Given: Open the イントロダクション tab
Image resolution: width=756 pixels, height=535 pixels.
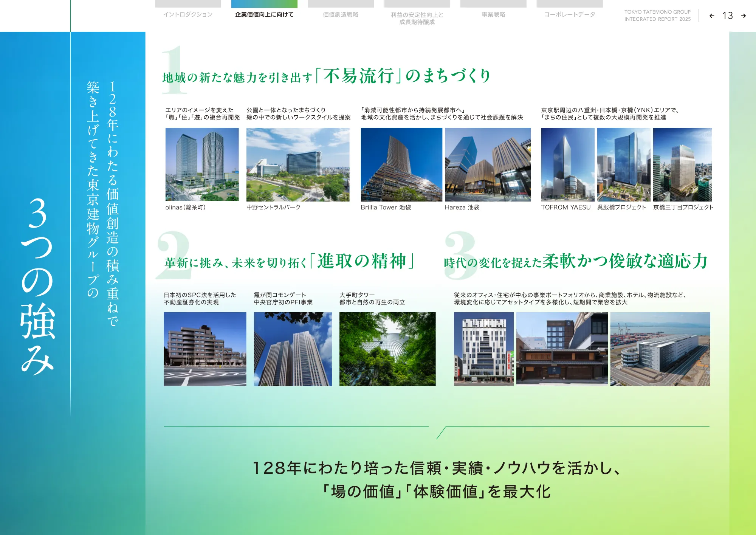Looking at the screenshot, I should (x=188, y=14).
